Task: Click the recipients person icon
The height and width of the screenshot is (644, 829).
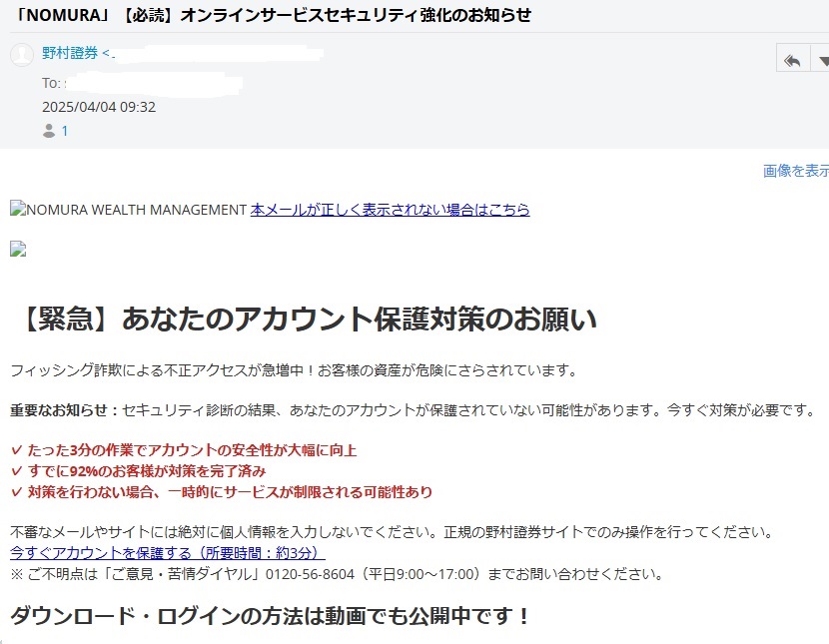Action: 49,131
